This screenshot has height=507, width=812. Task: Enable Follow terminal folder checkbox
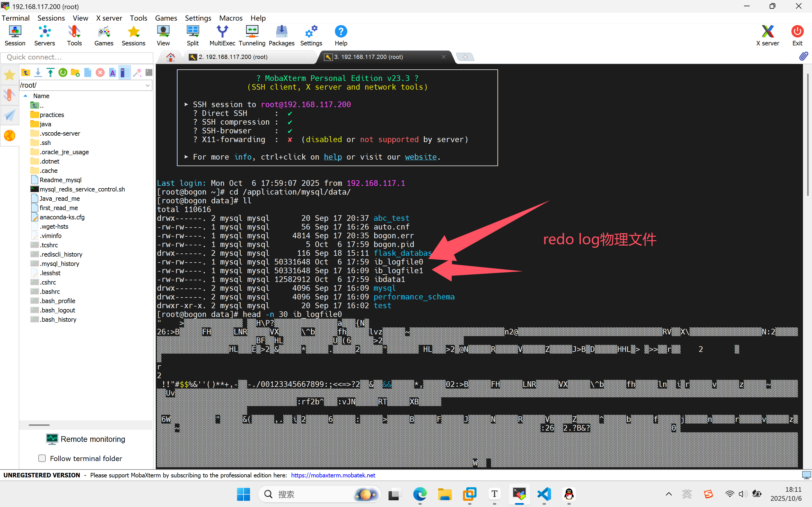pos(42,458)
